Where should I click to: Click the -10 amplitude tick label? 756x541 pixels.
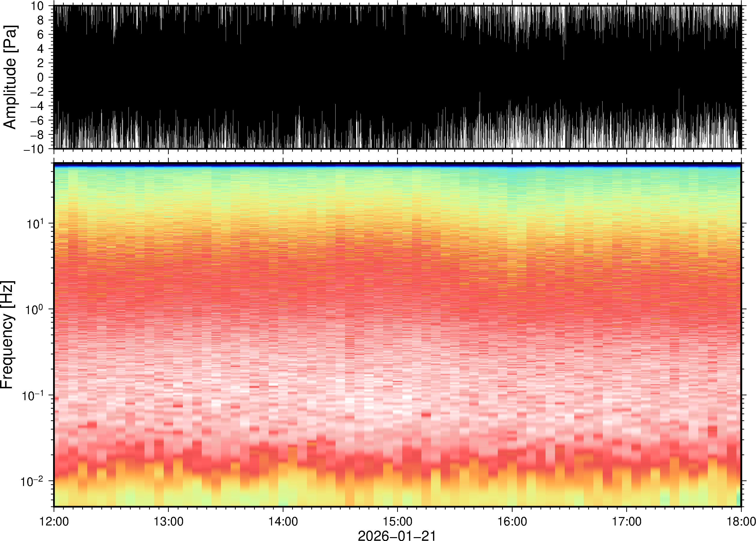tap(34, 149)
